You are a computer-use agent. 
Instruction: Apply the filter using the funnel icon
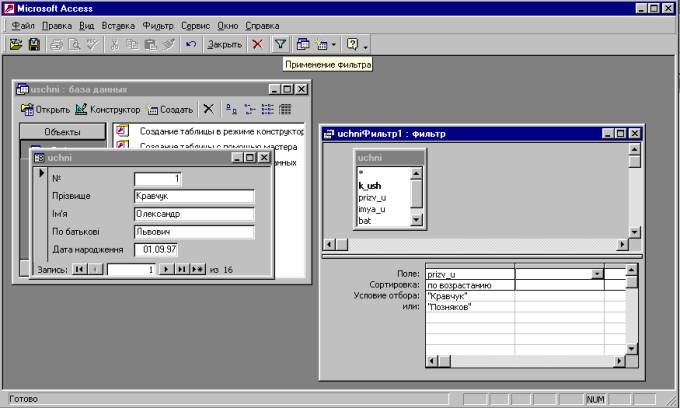[280, 44]
